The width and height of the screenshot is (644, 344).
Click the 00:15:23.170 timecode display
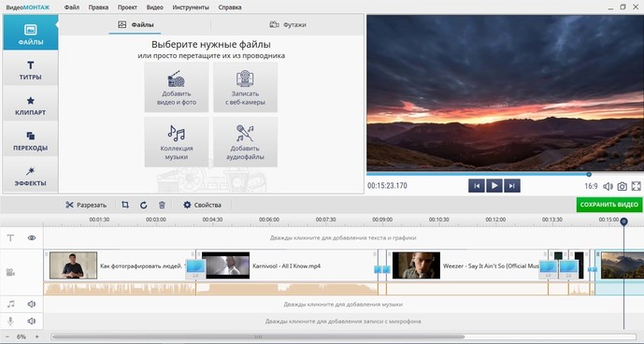click(x=387, y=186)
